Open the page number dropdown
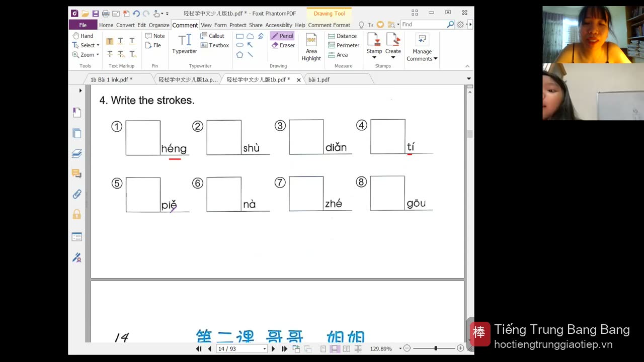Image resolution: width=644 pixels, height=362 pixels. point(265,348)
